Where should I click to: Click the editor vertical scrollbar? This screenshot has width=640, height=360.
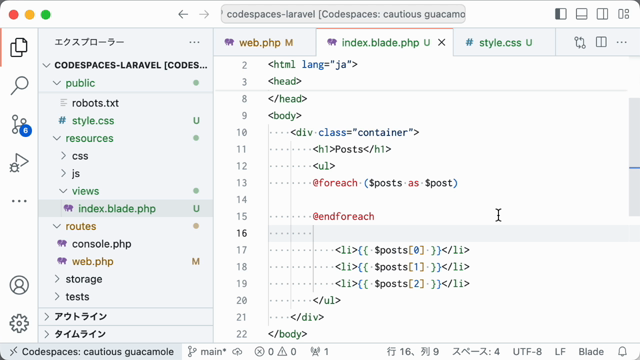pyautogui.click(x=634, y=157)
